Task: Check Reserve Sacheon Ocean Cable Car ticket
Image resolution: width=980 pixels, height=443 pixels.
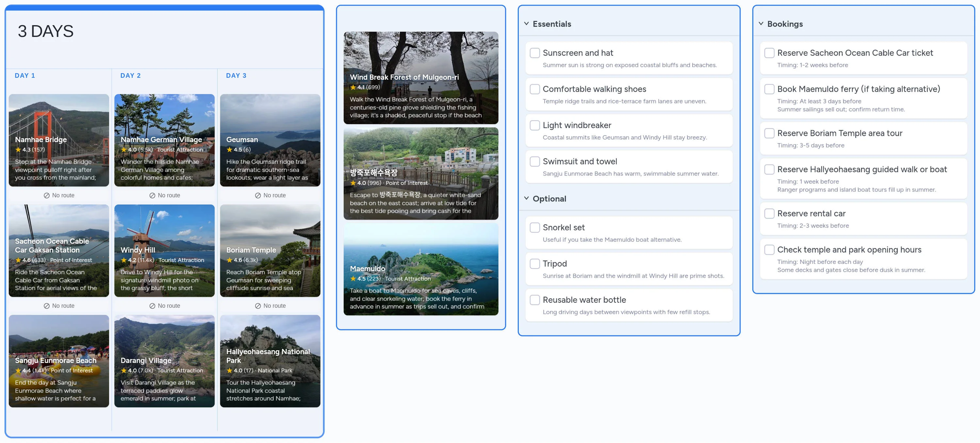Action: 769,53
